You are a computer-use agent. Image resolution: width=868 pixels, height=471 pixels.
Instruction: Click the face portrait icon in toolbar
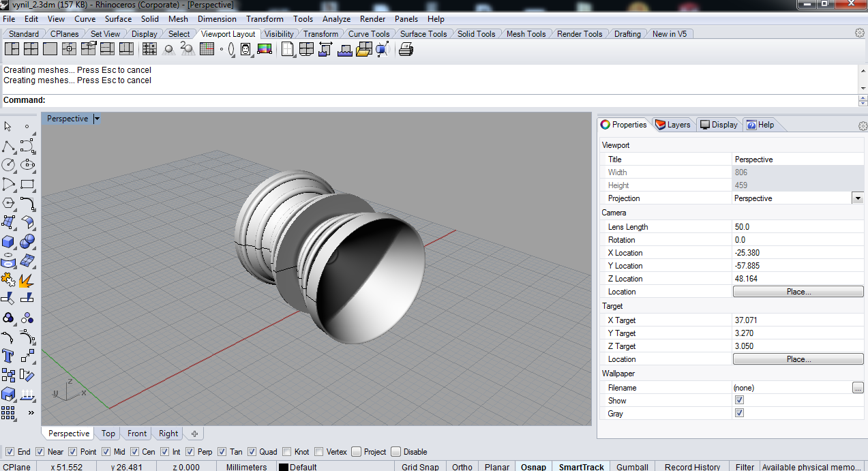click(245, 49)
